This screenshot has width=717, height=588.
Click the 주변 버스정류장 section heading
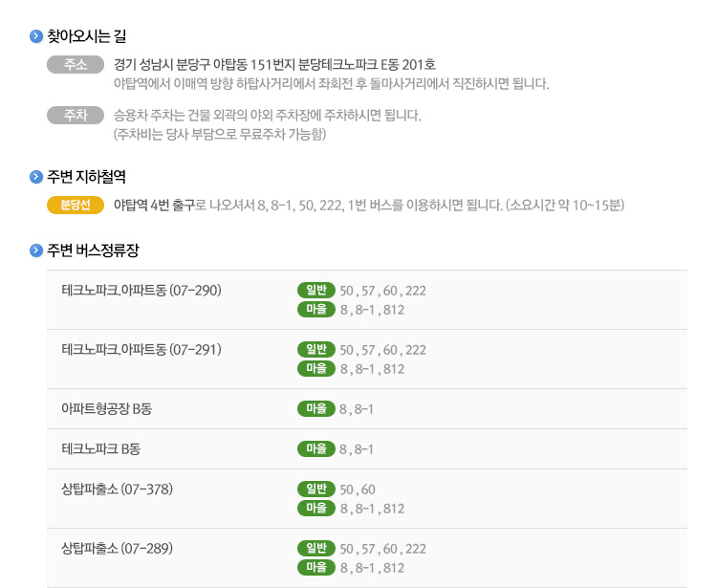coord(93,251)
